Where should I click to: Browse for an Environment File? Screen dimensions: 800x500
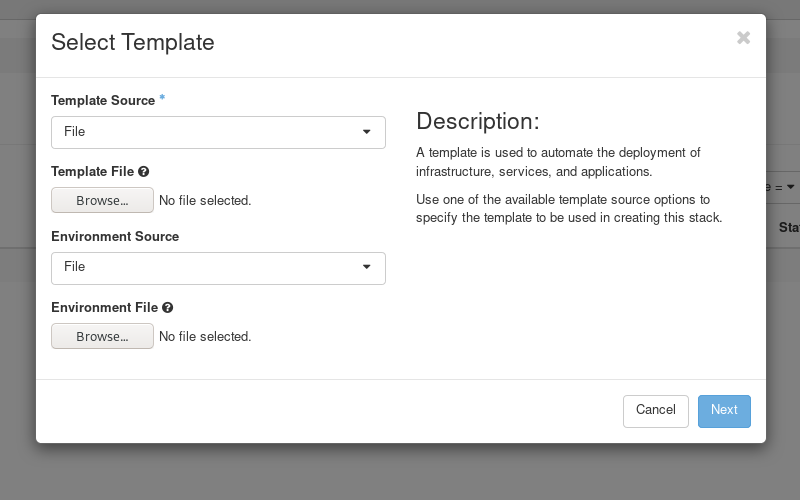coord(102,336)
